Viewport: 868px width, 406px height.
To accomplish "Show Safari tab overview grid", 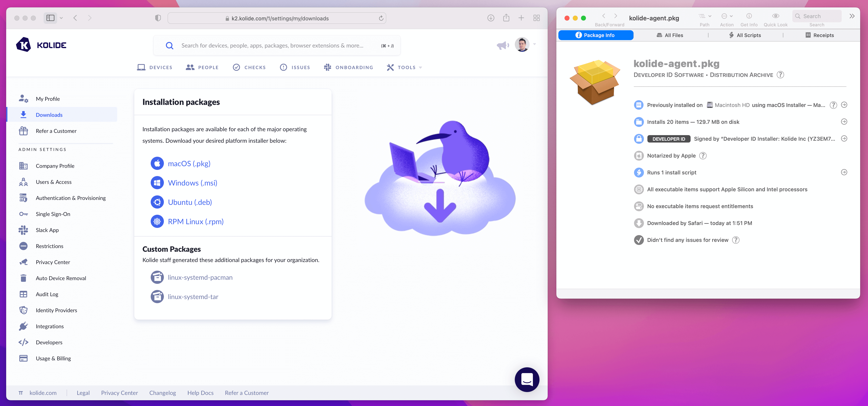I will coord(537,18).
